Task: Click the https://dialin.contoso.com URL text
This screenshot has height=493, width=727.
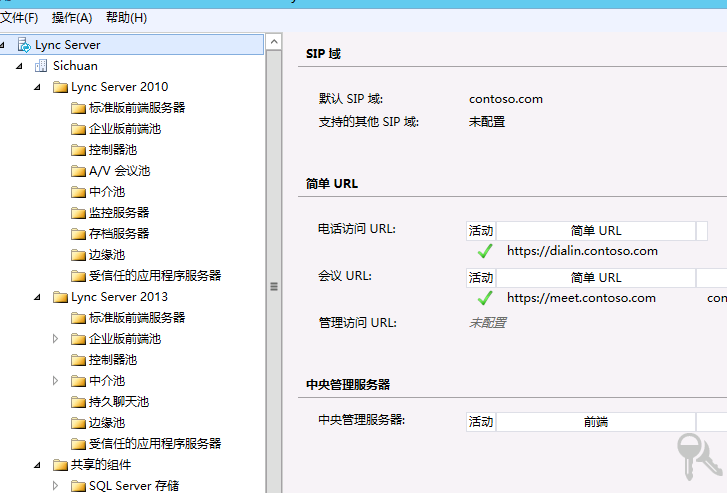Action: pyautogui.click(x=582, y=251)
